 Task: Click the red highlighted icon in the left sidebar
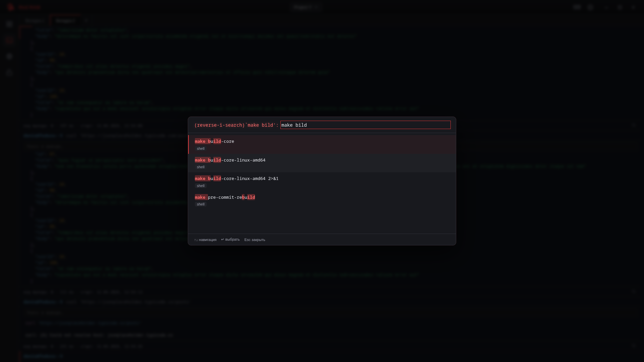coord(9,40)
